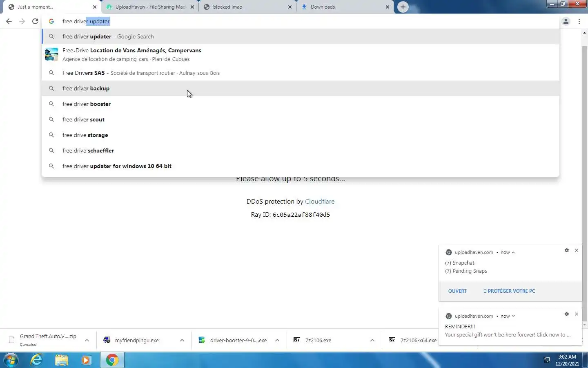Go back using the browser back arrow
The width and height of the screenshot is (588, 368).
[9, 21]
